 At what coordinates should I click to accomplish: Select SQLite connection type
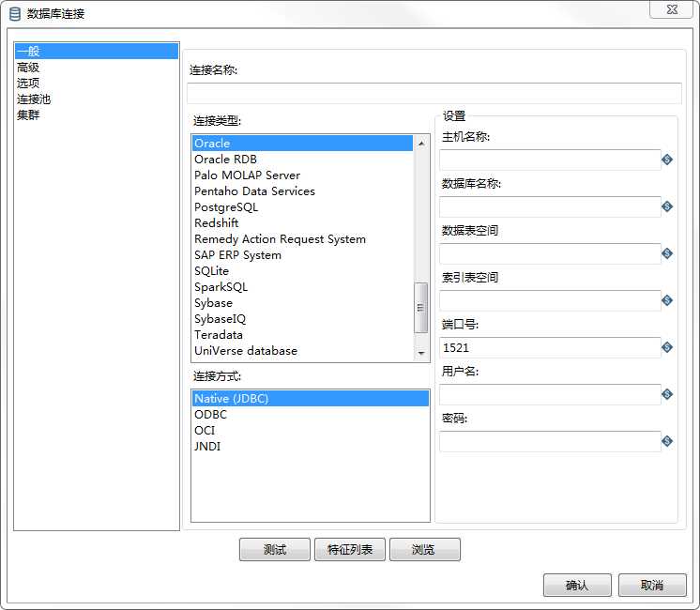click(x=303, y=271)
